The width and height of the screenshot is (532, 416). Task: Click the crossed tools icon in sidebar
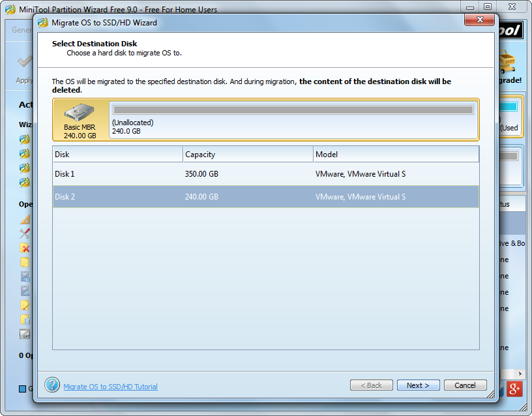(x=25, y=233)
